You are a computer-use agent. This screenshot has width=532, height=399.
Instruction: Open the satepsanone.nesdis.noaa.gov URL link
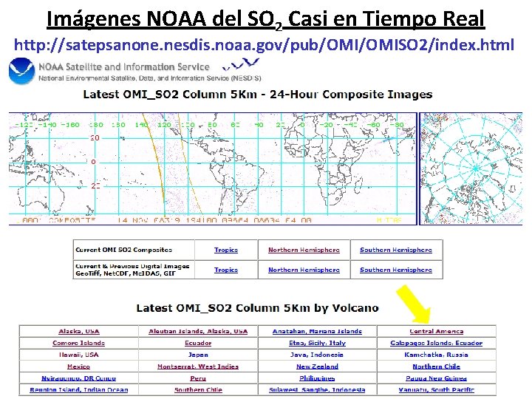point(264,45)
